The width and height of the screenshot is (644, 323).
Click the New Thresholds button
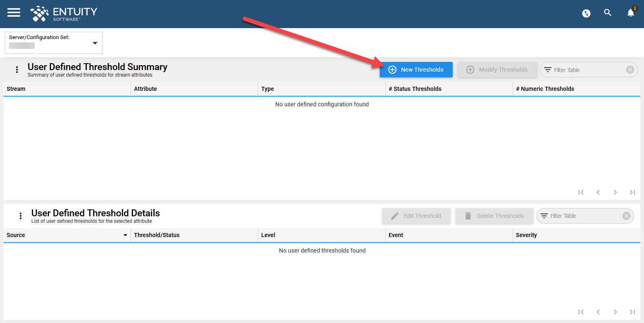pos(416,70)
